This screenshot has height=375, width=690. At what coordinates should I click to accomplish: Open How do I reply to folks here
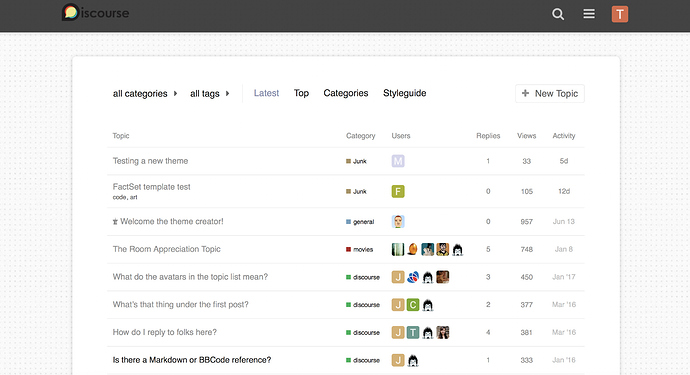[165, 332]
